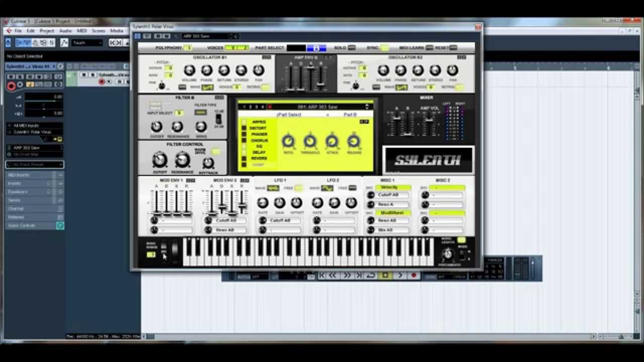Click the teal Quick Controls icon
This screenshot has width=644, height=362.
[60, 226]
